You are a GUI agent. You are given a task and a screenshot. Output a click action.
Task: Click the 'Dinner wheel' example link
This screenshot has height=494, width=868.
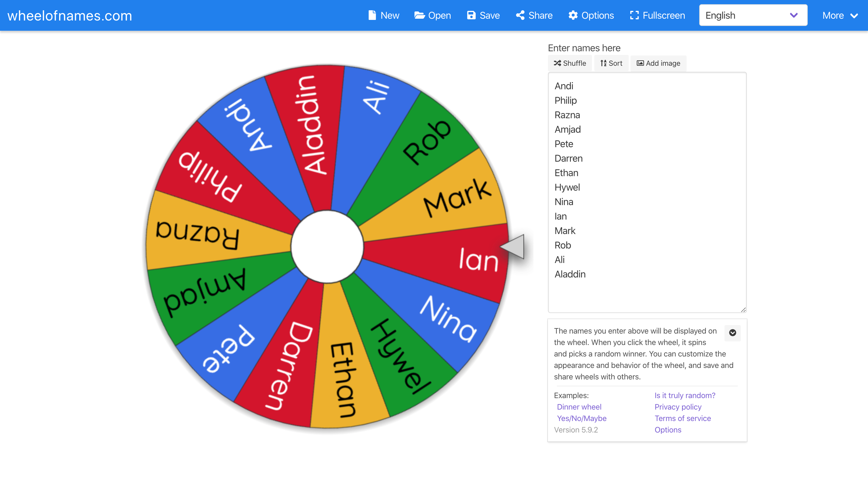579,407
